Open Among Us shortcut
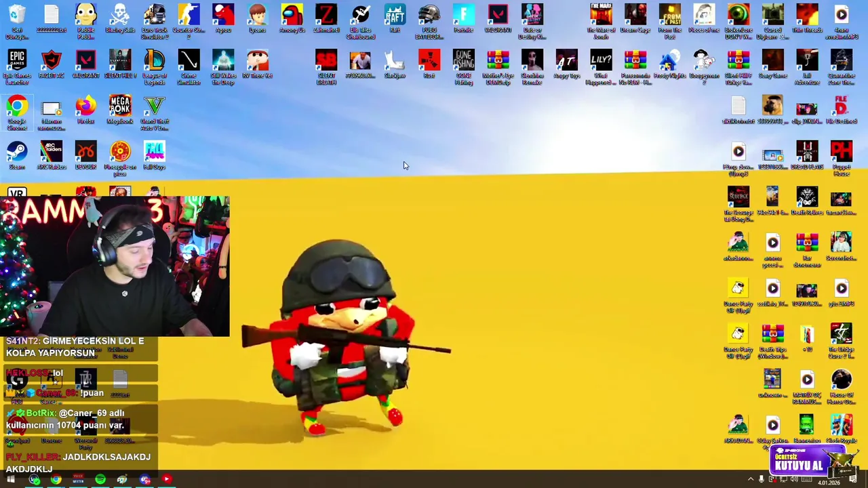Viewport: 868px width, 488px height. pyautogui.click(x=292, y=19)
